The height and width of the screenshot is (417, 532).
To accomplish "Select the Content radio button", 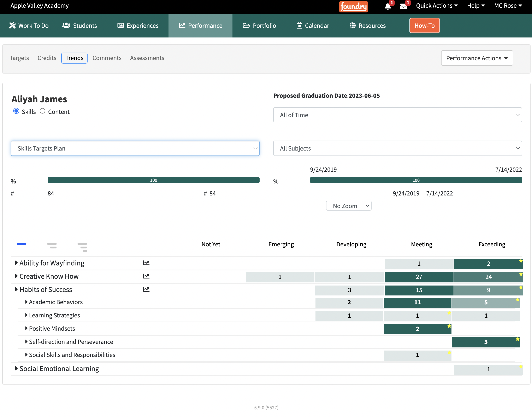I will [x=42, y=111].
